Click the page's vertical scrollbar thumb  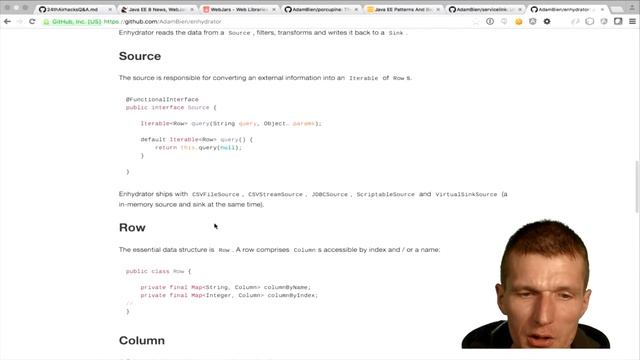(x=637, y=187)
